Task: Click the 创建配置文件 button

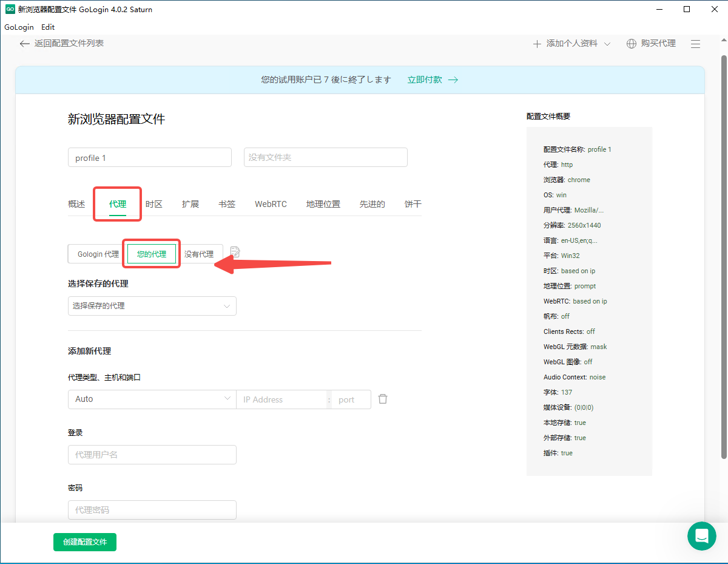Action: (85, 542)
